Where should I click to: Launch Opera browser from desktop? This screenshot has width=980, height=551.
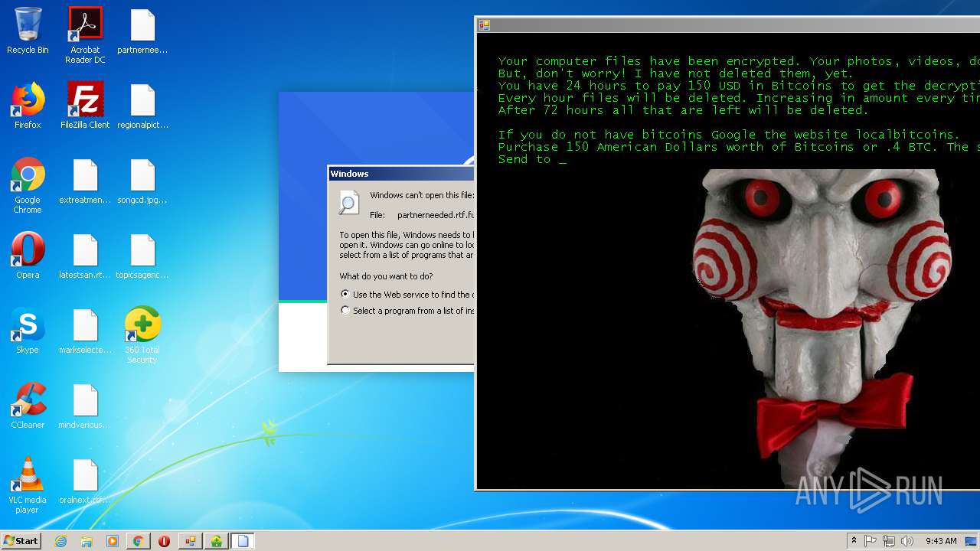28,256
